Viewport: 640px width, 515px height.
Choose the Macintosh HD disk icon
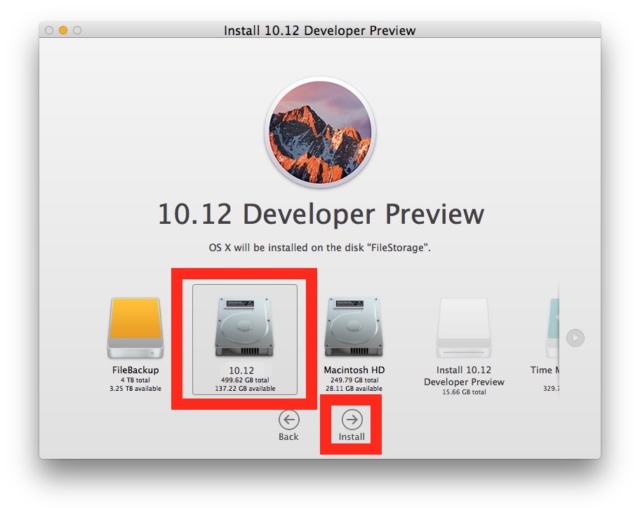point(354,326)
